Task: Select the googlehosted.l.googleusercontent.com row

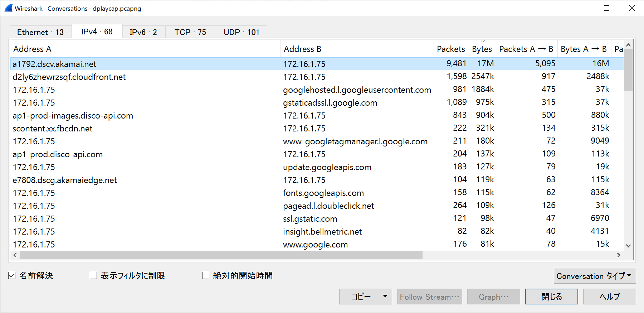Action: 317,90
